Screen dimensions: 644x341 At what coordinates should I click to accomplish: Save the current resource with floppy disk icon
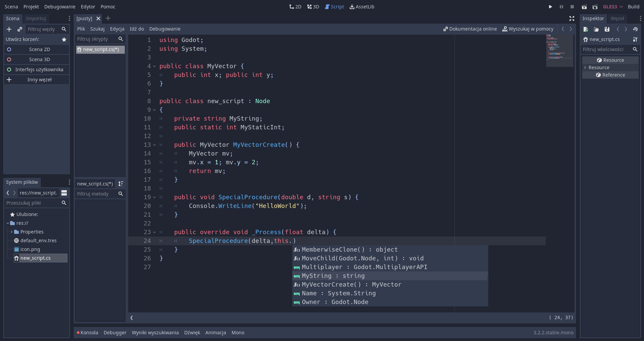pos(606,29)
